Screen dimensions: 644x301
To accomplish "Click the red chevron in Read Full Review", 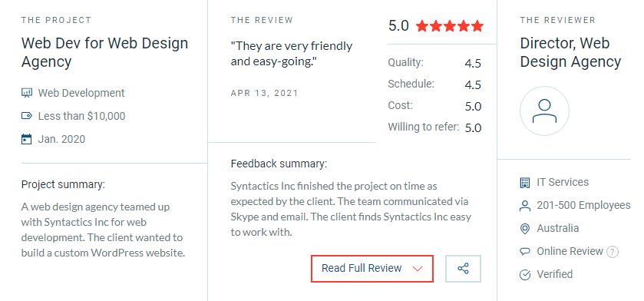I will (418, 269).
